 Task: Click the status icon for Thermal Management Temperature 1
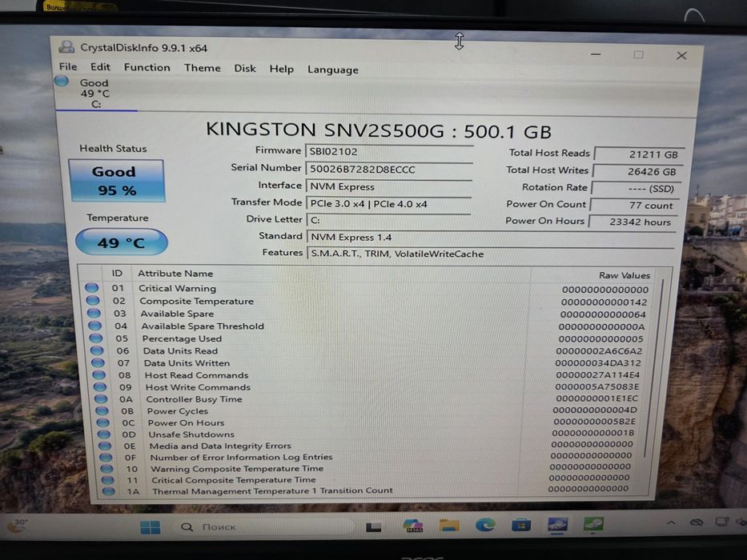(109, 491)
